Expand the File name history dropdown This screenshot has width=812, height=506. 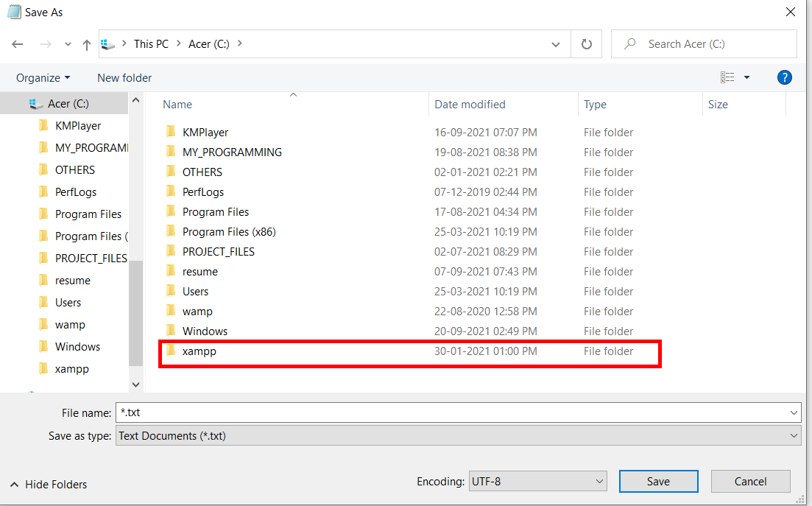[x=794, y=412]
